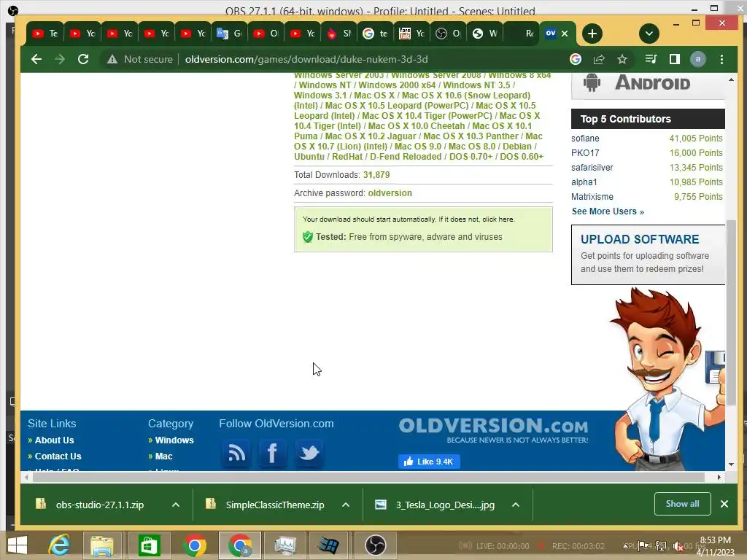Launch Internet Explorer from taskbar
The width and height of the screenshot is (747, 560).
coord(60,545)
